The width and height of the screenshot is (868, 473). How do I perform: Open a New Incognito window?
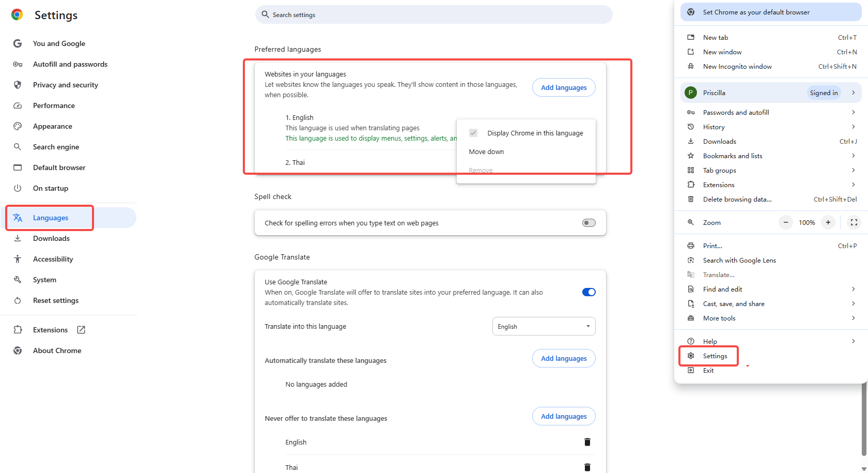pos(737,66)
